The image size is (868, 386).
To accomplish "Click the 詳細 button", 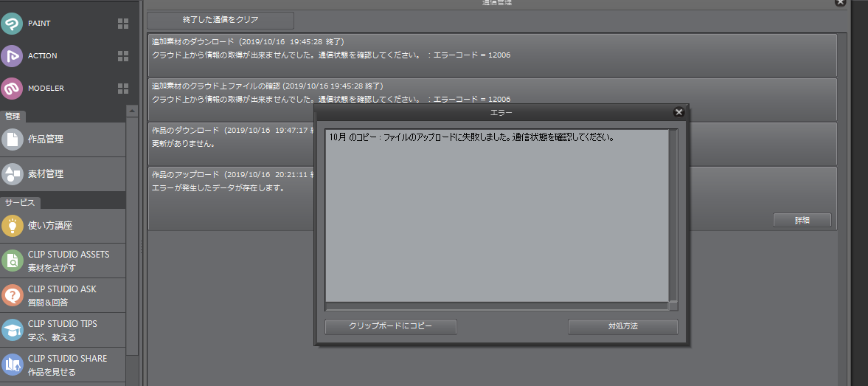I will click(x=802, y=220).
